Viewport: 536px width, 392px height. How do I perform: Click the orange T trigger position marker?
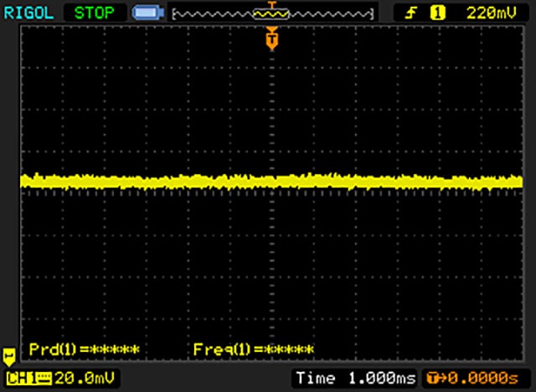(271, 39)
